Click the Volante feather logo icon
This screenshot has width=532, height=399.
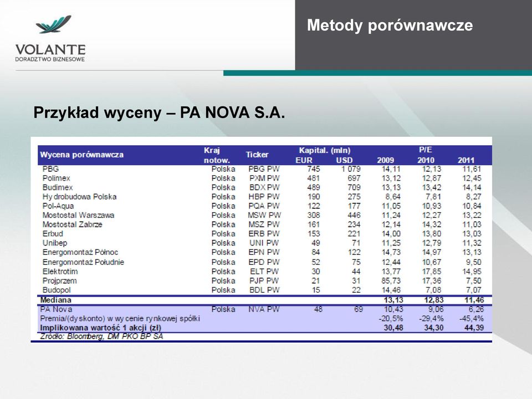click(x=54, y=24)
